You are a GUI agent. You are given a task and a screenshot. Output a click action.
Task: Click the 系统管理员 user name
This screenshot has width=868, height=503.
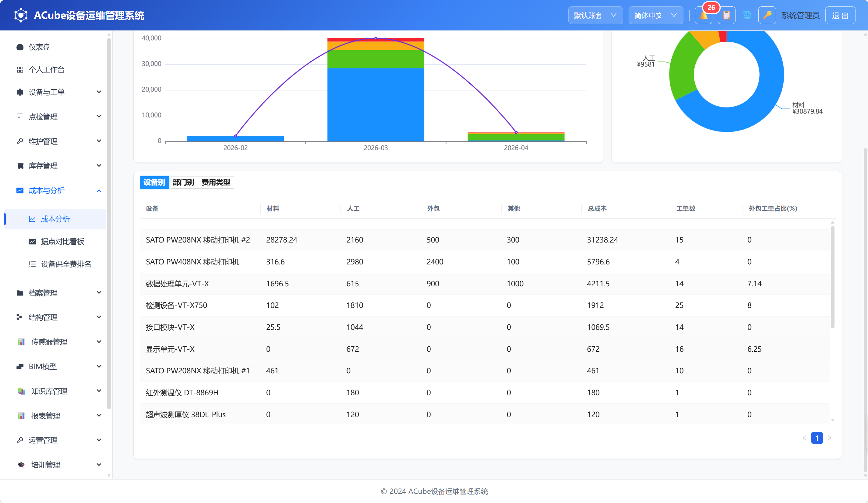pyautogui.click(x=800, y=16)
